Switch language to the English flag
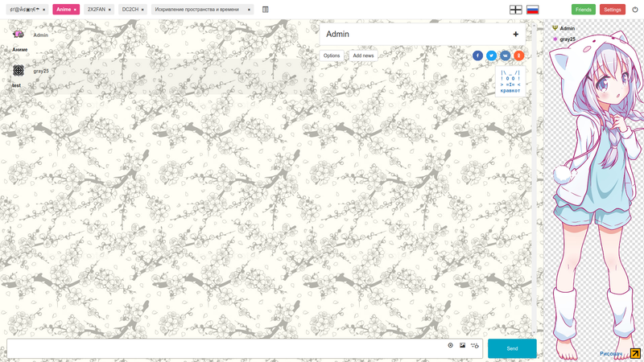Screen dimensions: 644x362 tap(516, 10)
